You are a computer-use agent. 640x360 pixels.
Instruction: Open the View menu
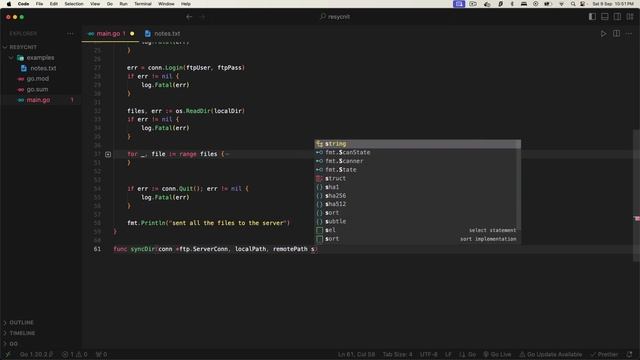coord(95,4)
